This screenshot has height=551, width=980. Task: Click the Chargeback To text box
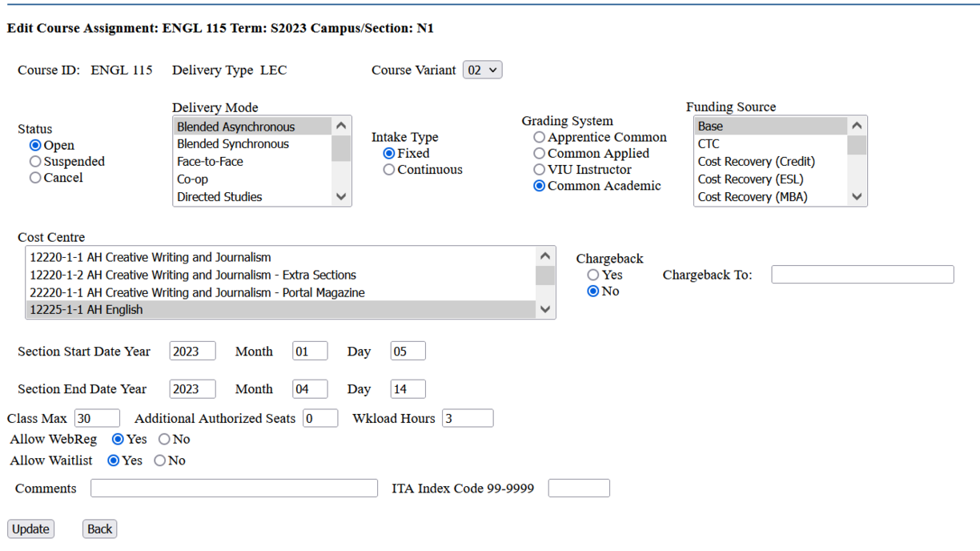coord(862,274)
